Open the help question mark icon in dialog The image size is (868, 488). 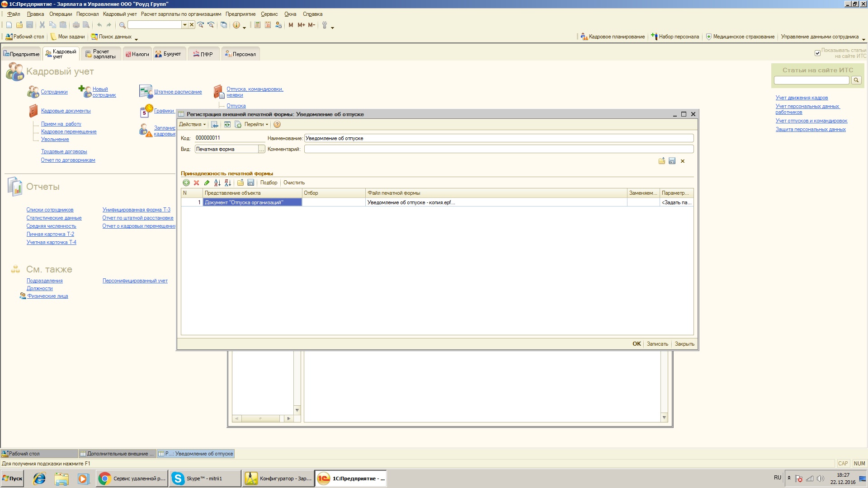[x=277, y=124]
